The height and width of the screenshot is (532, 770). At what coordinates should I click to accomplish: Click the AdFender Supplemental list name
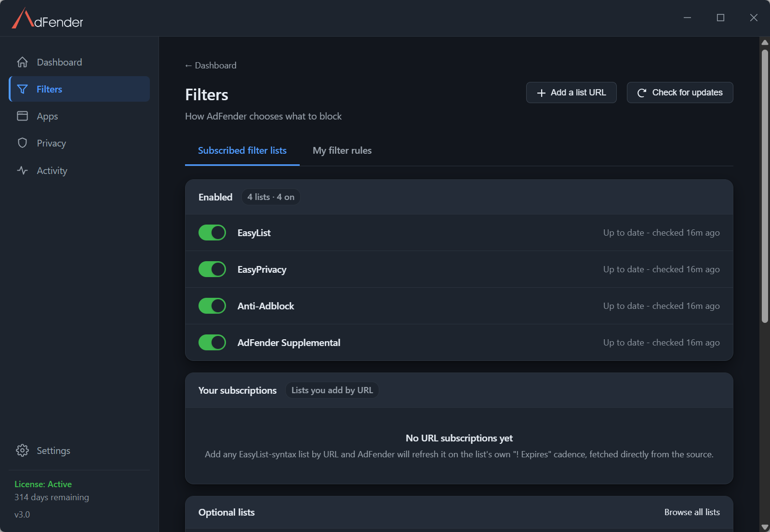click(289, 343)
